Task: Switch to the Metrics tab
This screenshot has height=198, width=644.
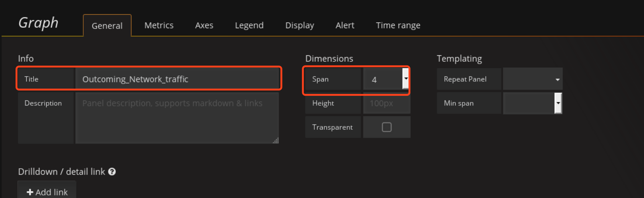Action: pos(159,25)
